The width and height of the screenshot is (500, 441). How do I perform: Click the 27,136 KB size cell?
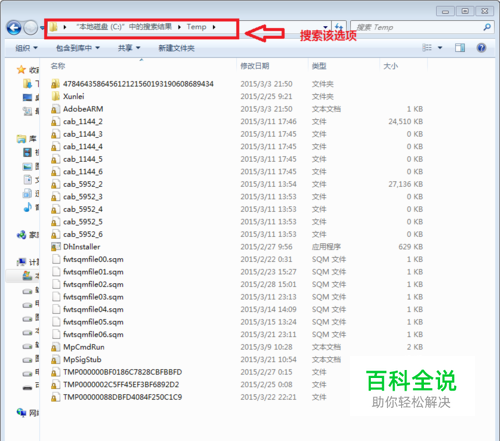point(406,184)
